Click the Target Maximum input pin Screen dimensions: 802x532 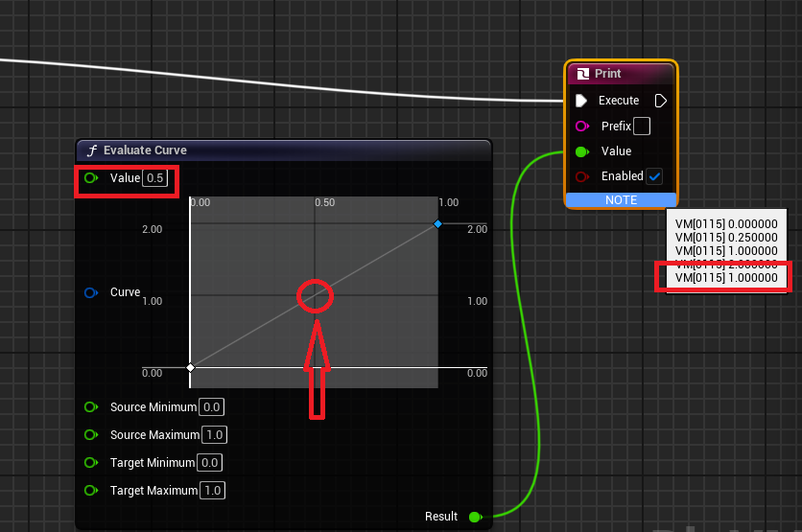91,490
